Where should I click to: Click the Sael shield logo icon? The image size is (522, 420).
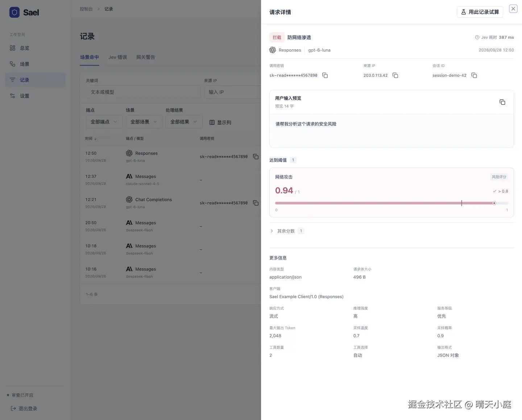14,12
